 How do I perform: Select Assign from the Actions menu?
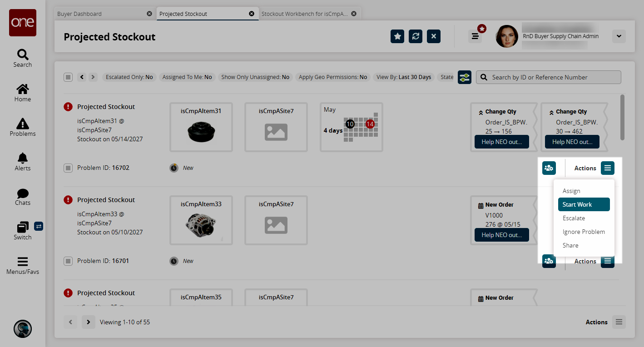tap(584, 191)
